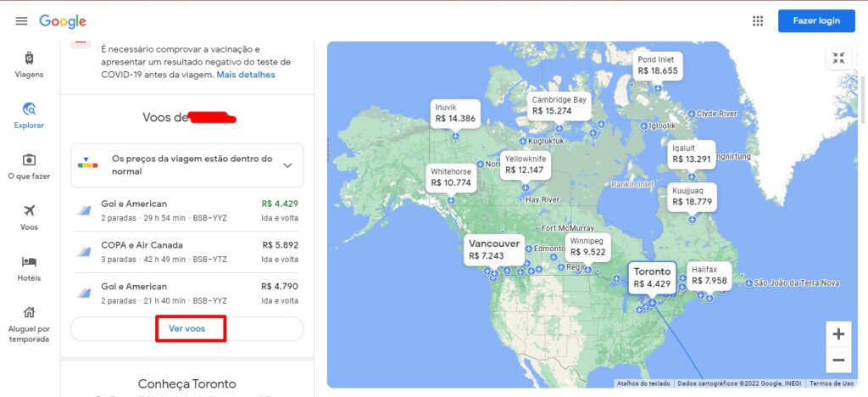The height and width of the screenshot is (397, 868).
Task: Click the Kugluktuk airport icon
Action: [x=523, y=141]
